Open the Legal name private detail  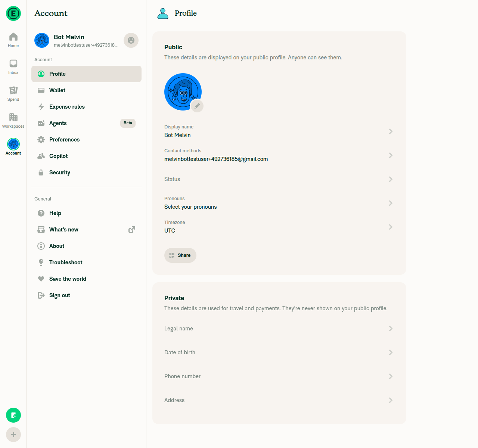pyautogui.click(x=279, y=329)
